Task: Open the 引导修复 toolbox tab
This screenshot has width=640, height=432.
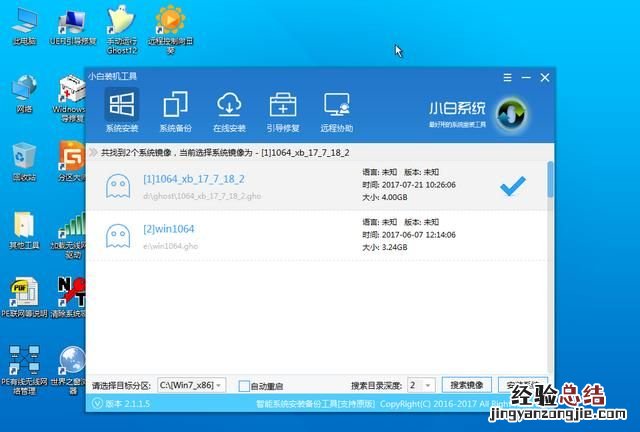Action: tap(283, 111)
